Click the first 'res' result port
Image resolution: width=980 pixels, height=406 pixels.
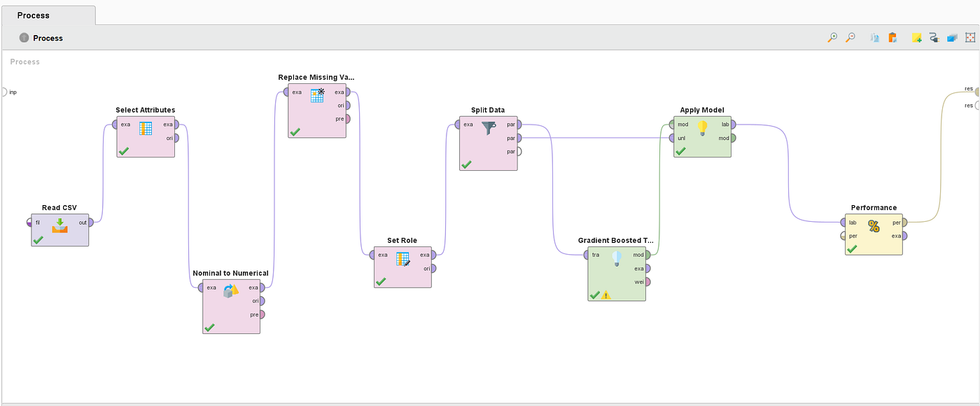pos(977,92)
